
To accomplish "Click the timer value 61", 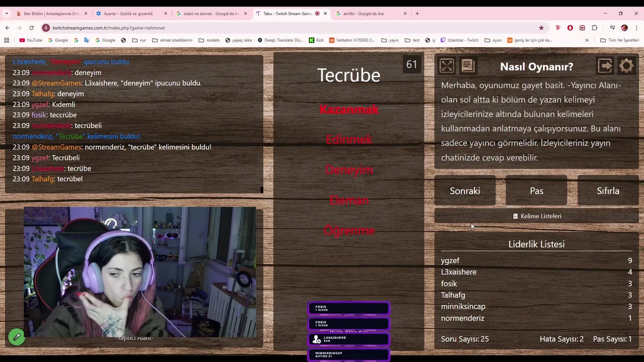I will pyautogui.click(x=412, y=64).
